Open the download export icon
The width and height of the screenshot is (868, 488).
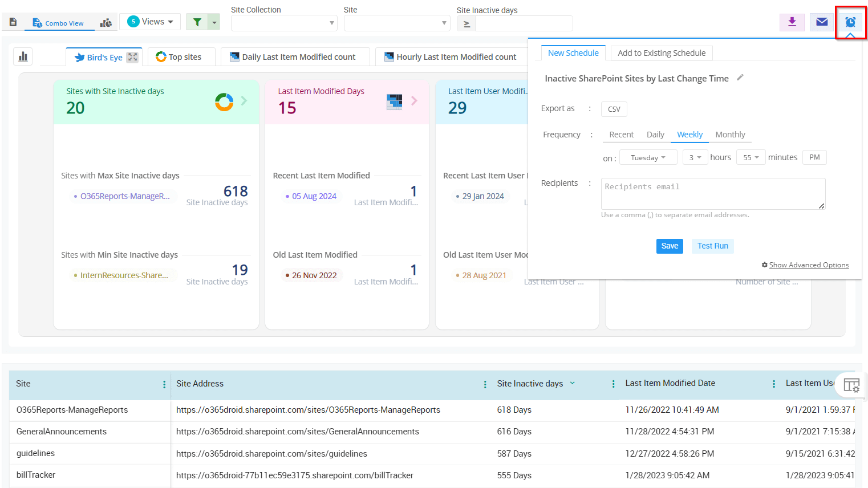(792, 22)
